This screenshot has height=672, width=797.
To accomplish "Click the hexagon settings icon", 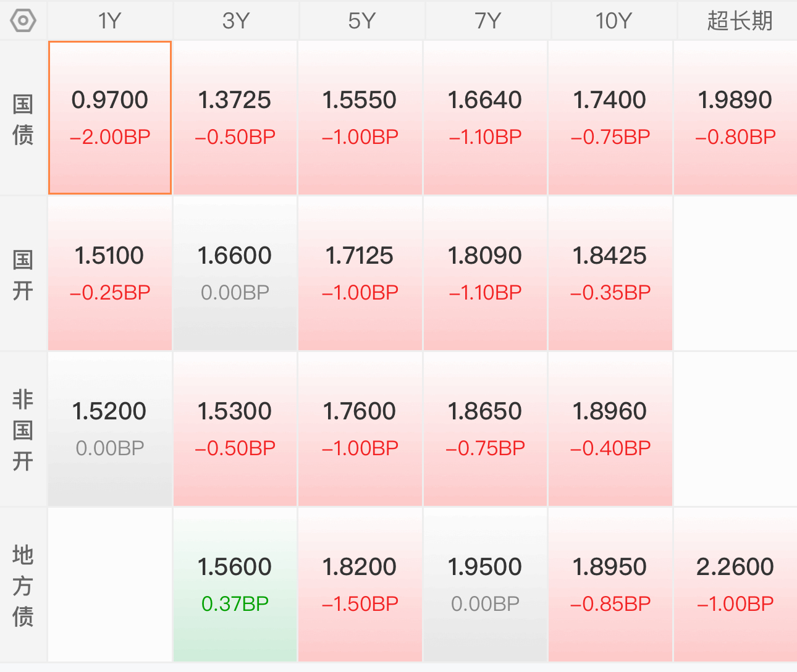I will click(23, 21).
